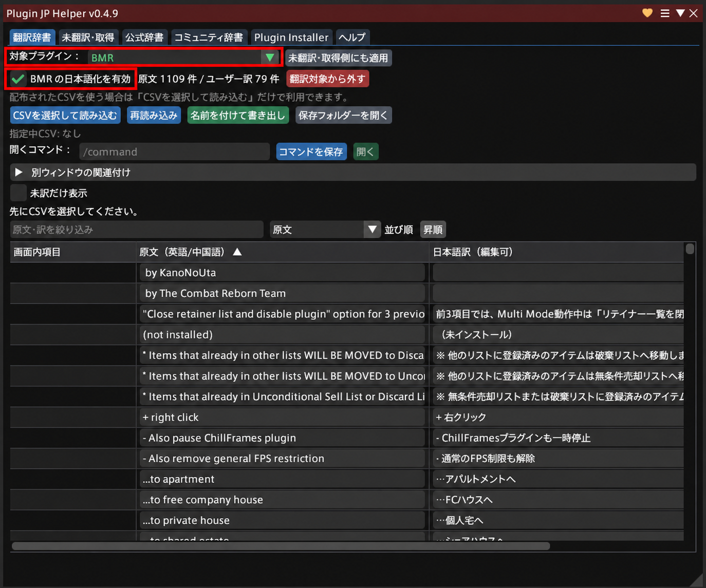Viewport: 706px width, 588px height.
Task: Click the 未翻訳・取得側にも適用 button
Action: (x=339, y=58)
